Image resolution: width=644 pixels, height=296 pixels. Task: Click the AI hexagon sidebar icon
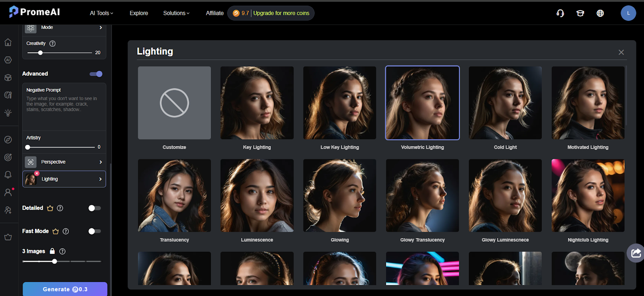tap(8, 60)
